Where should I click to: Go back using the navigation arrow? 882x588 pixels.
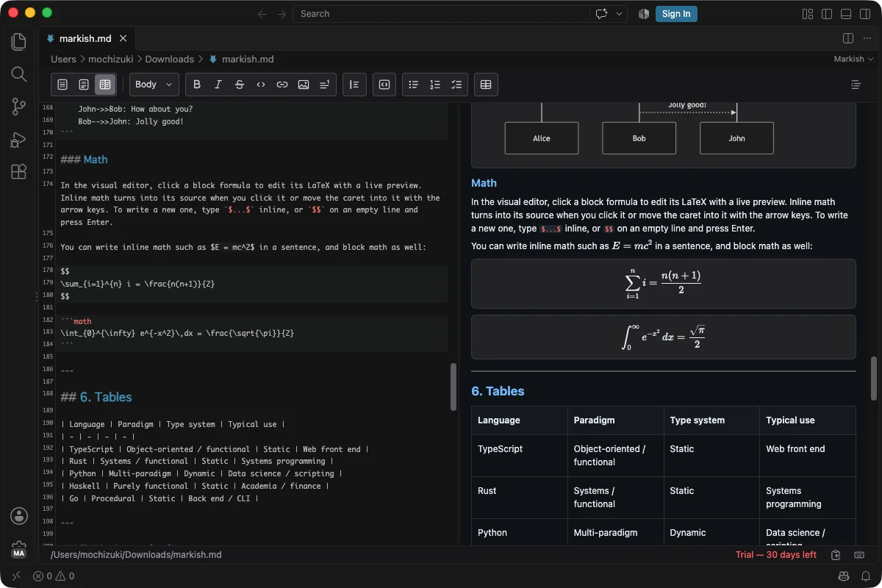click(x=263, y=13)
